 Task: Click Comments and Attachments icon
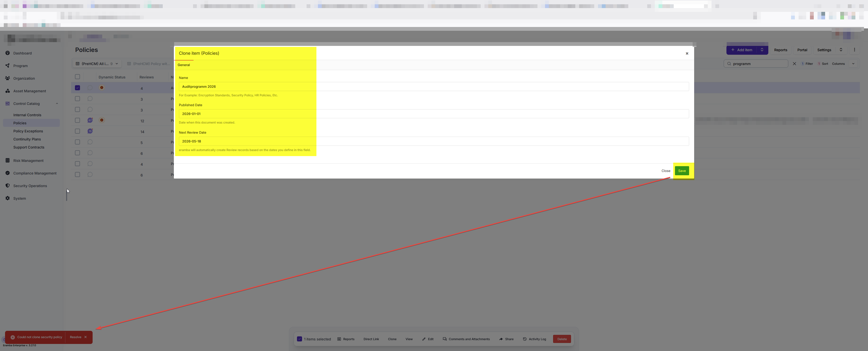click(444, 339)
